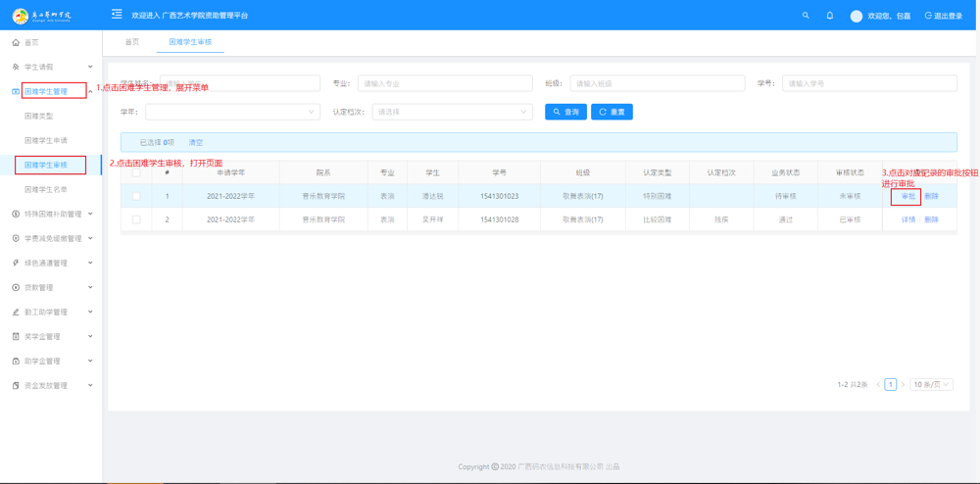Tick the checkbox for row 1 潘达锐

click(136, 196)
